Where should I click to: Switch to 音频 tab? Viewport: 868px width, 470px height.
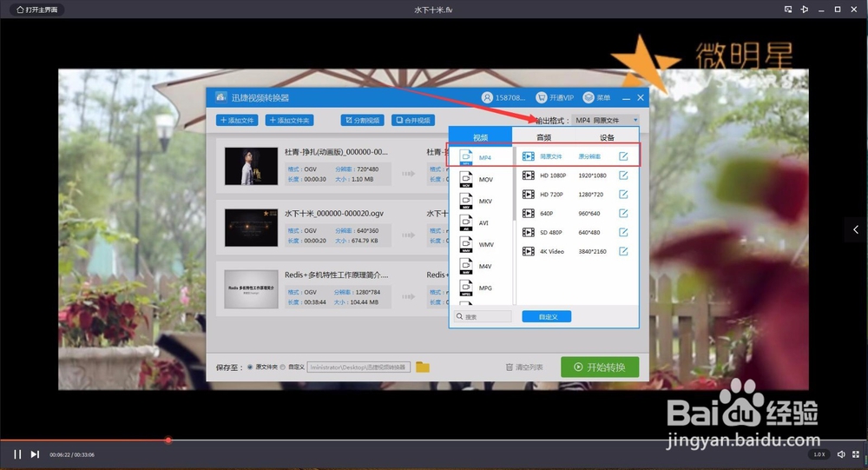coord(544,137)
